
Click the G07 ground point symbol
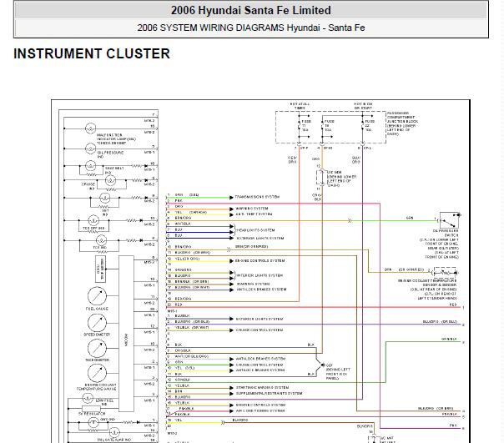322,365
